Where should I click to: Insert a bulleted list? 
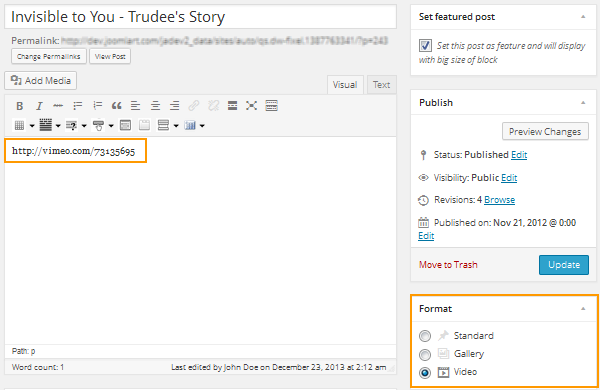coord(78,106)
